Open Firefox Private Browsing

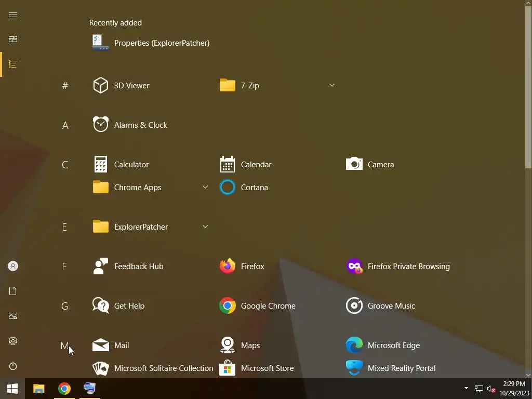[398, 266]
